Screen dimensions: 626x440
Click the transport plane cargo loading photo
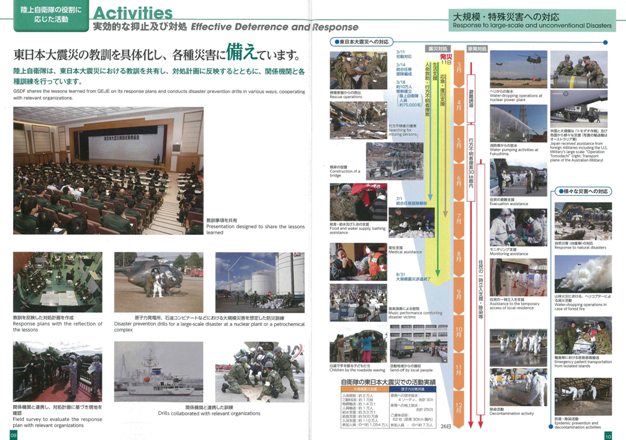[579, 109]
